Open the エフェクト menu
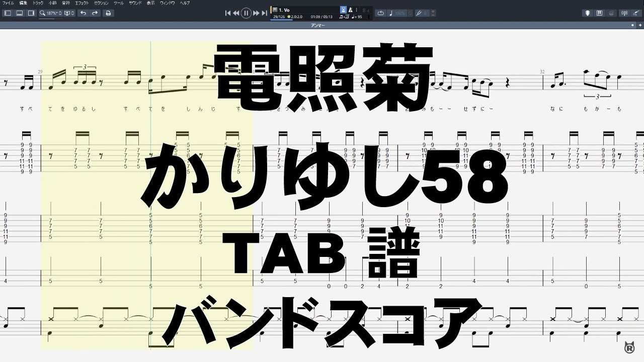Screen dimensions: 644x362 pyautogui.click(x=82, y=3)
